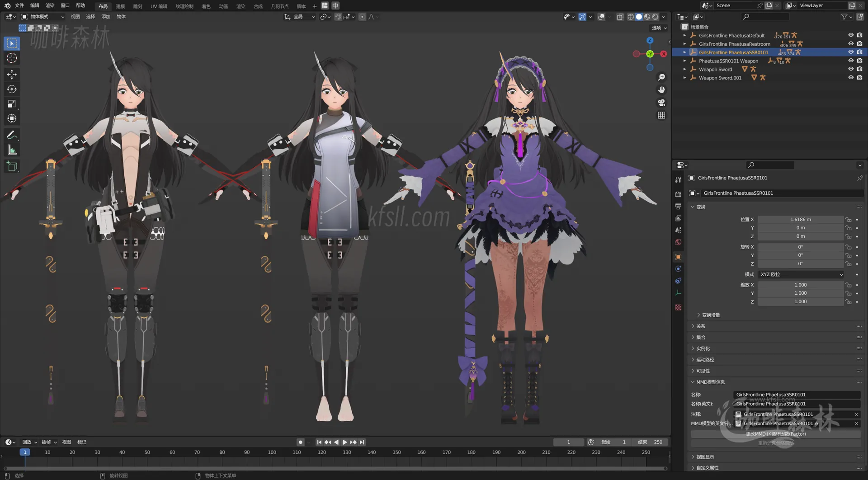Clear the 注释 field with its X button
This screenshot has height=480, width=868.
pyautogui.click(x=856, y=414)
